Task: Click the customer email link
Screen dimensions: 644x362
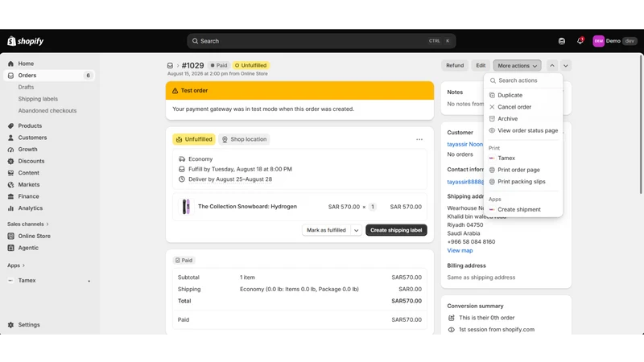Action: [465, 182]
